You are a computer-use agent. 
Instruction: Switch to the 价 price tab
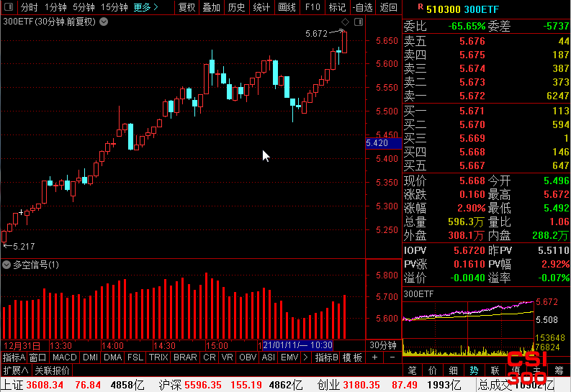point(433,370)
